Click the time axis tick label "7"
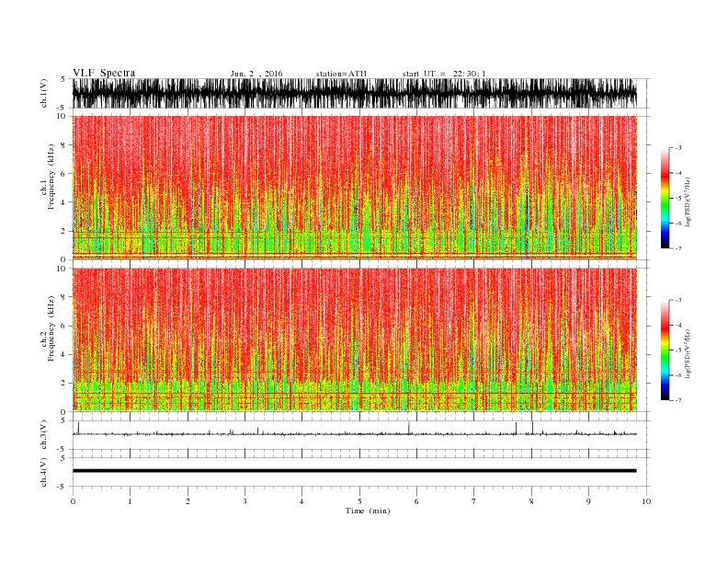Screen dimensions: 728x563 click(474, 501)
